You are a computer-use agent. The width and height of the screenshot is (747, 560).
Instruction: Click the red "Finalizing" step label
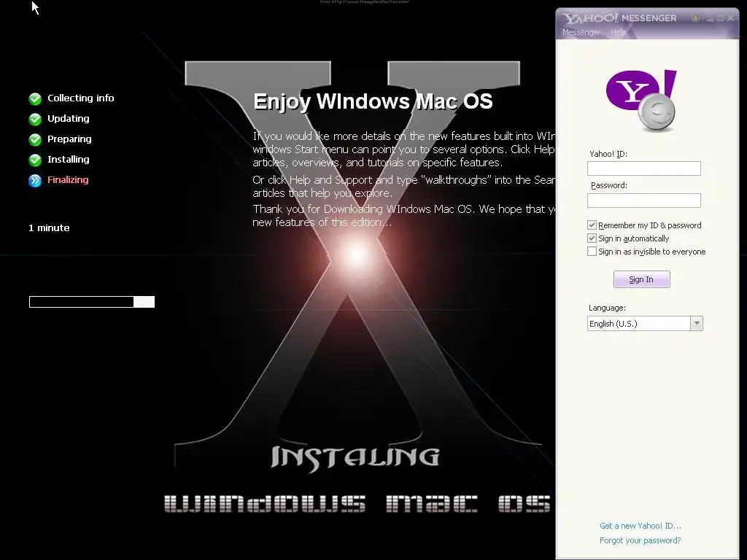pos(68,180)
